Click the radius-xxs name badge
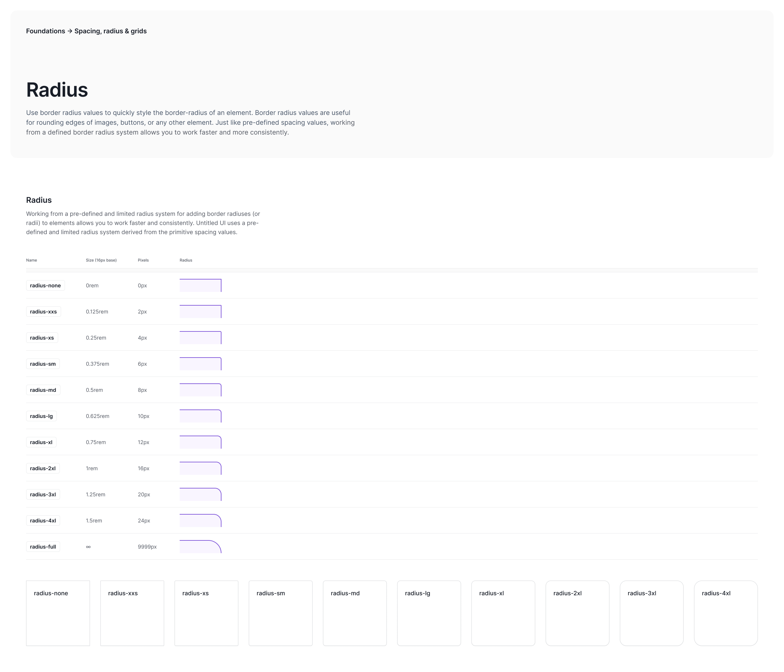 point(43,312)
